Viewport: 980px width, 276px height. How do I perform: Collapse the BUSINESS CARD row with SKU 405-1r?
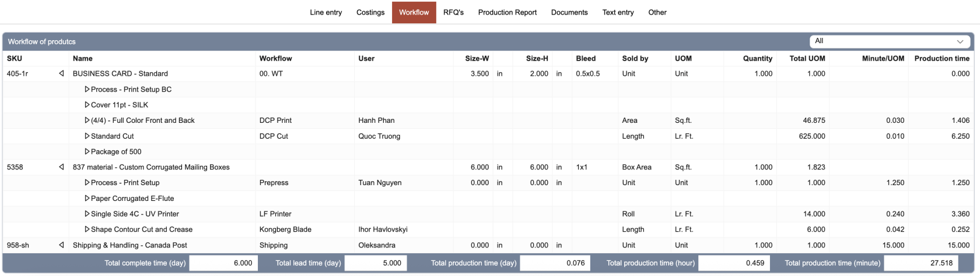click(61, 74)
